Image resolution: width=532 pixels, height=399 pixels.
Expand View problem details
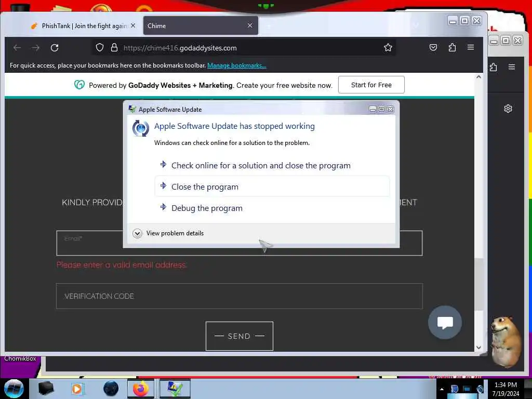pos(169,233)
